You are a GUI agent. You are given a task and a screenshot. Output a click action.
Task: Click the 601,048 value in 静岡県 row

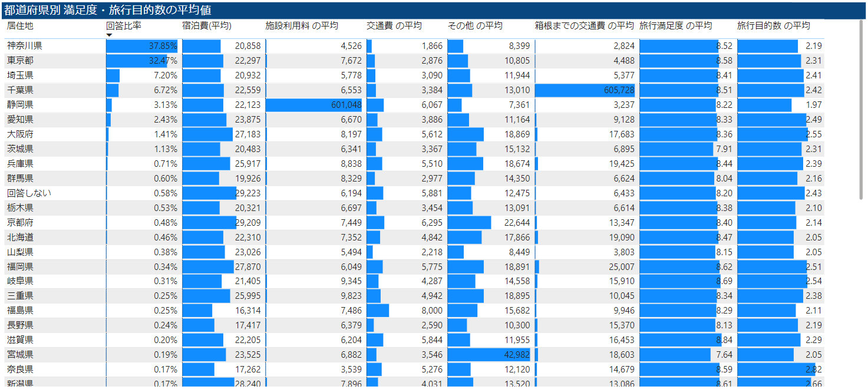pos(341,105)
